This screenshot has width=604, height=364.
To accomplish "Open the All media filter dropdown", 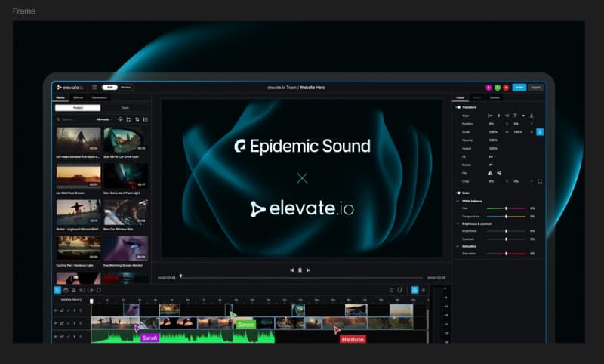I will click(x=103, y=119).
